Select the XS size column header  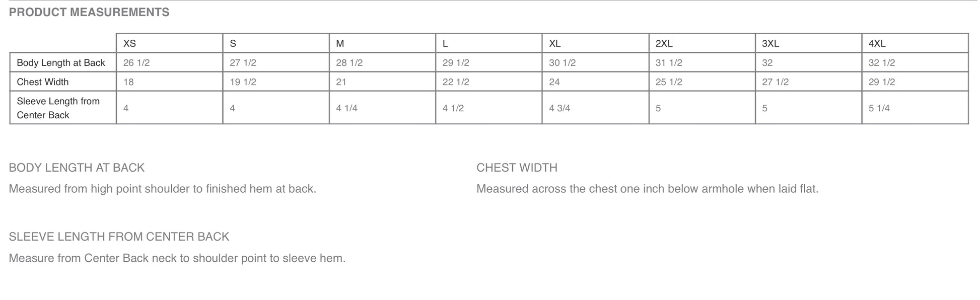[129, 44]
